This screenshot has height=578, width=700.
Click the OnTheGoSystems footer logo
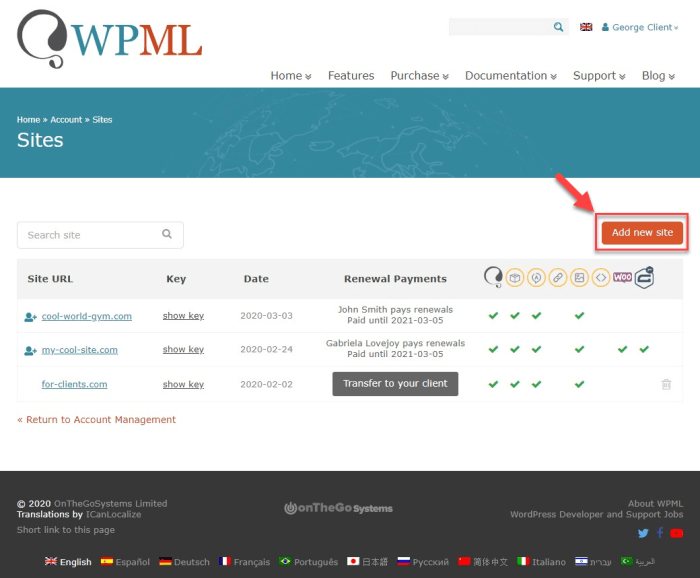click(338, 508)
